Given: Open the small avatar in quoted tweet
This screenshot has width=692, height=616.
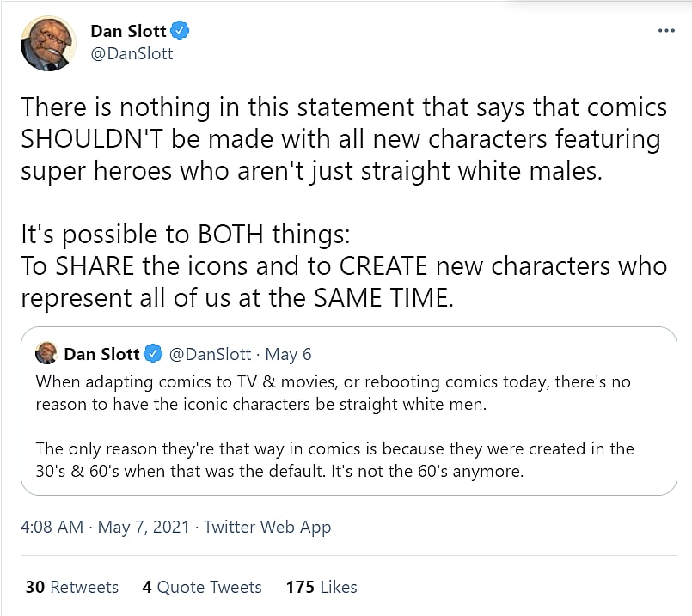Looking at the screenshot, I should point(47,353).
